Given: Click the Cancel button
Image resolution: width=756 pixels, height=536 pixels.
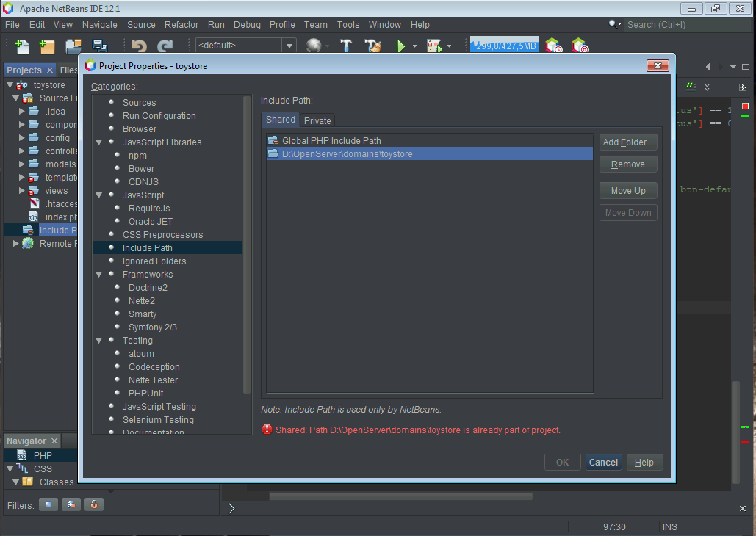Looking at the screenshot, I should click(603, 463).
